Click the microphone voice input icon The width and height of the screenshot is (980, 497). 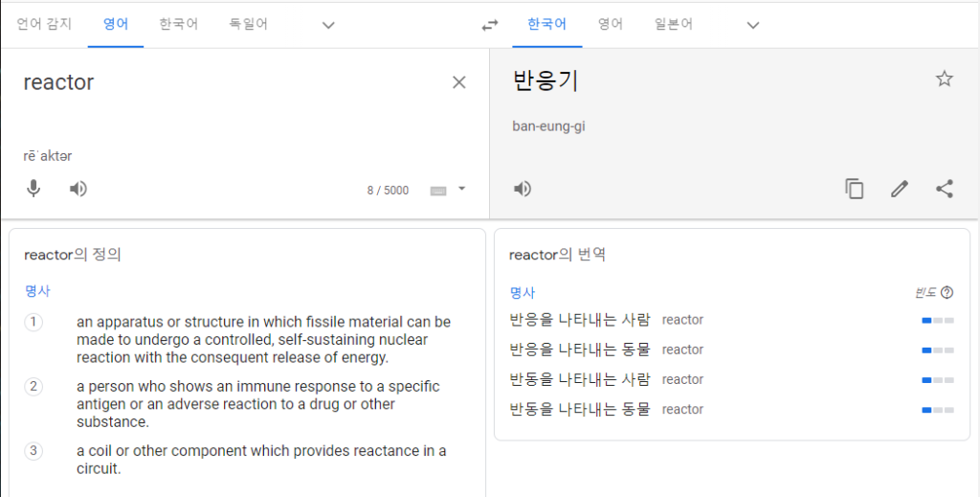click(33, 189)
